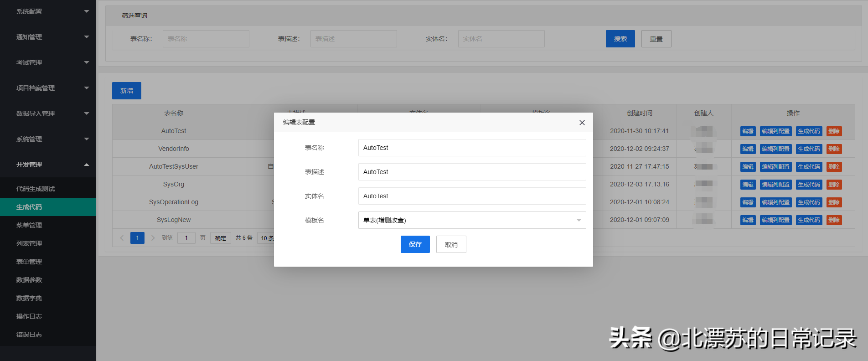
Task: Cancel editing with the 取消 button
Action: point(451,244)
